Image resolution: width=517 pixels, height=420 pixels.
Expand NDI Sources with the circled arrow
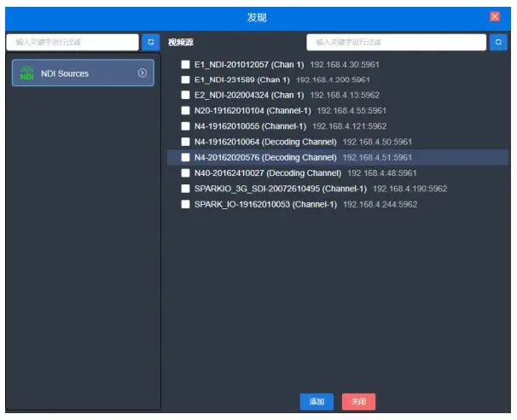tap(142, 73)
